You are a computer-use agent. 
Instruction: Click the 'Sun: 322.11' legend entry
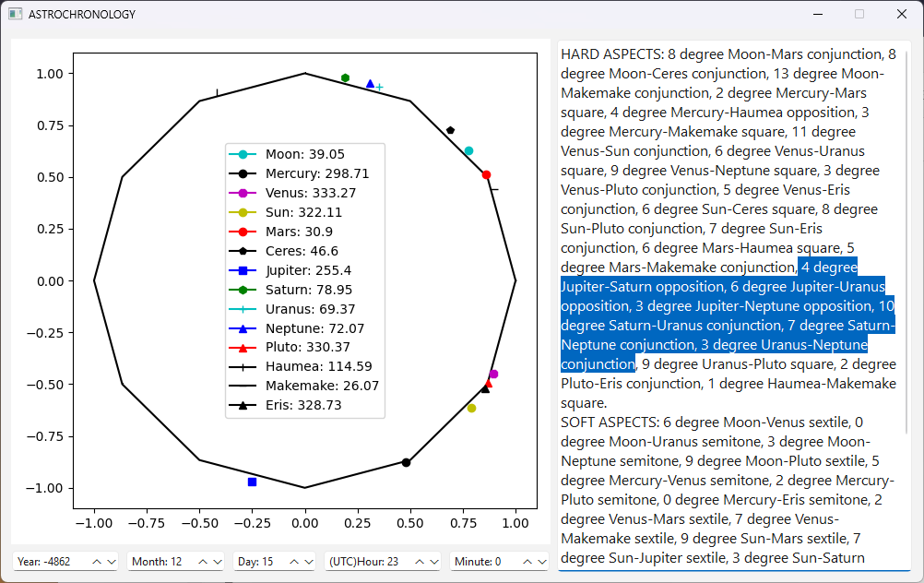click(285, 212)
